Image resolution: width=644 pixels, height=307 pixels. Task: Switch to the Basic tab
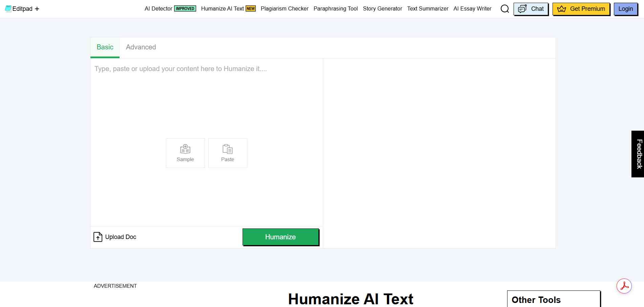click(105, 47)
